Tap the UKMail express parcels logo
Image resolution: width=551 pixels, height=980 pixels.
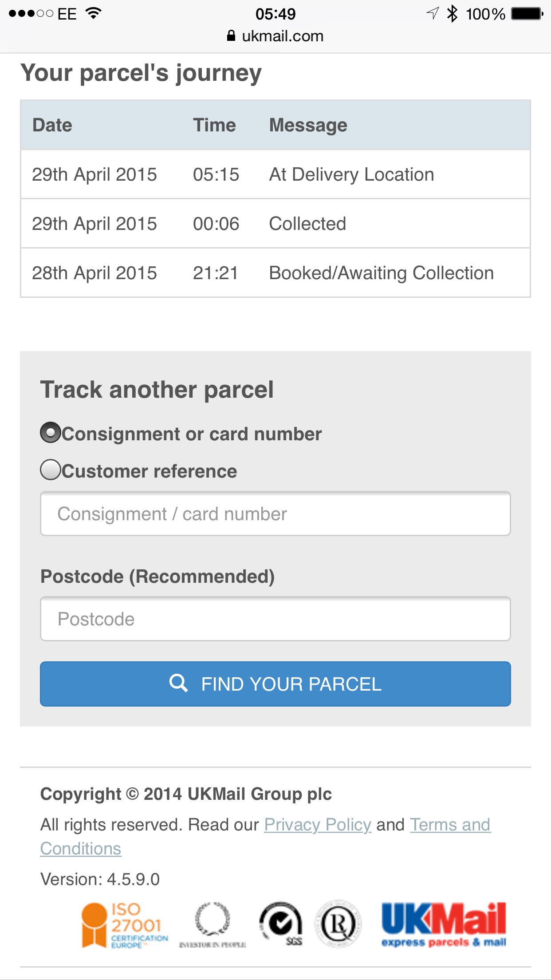click(444, 925)
